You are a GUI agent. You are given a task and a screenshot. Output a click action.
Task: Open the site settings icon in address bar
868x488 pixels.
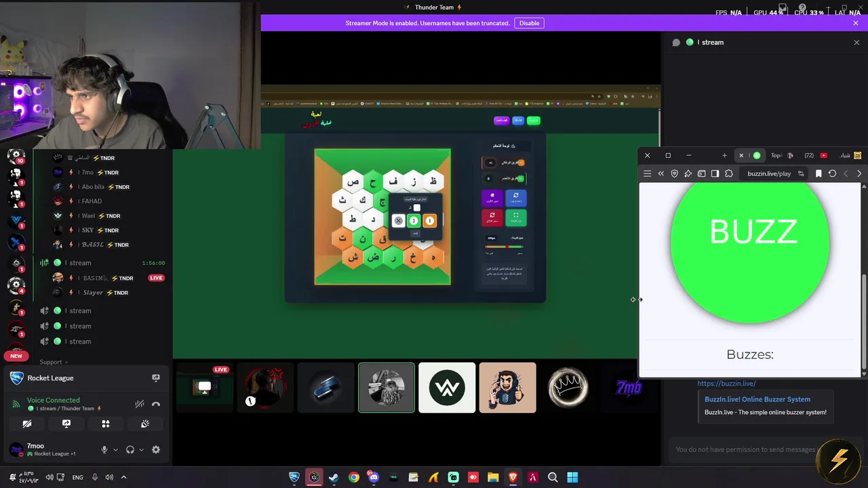[x=801, y=174]
